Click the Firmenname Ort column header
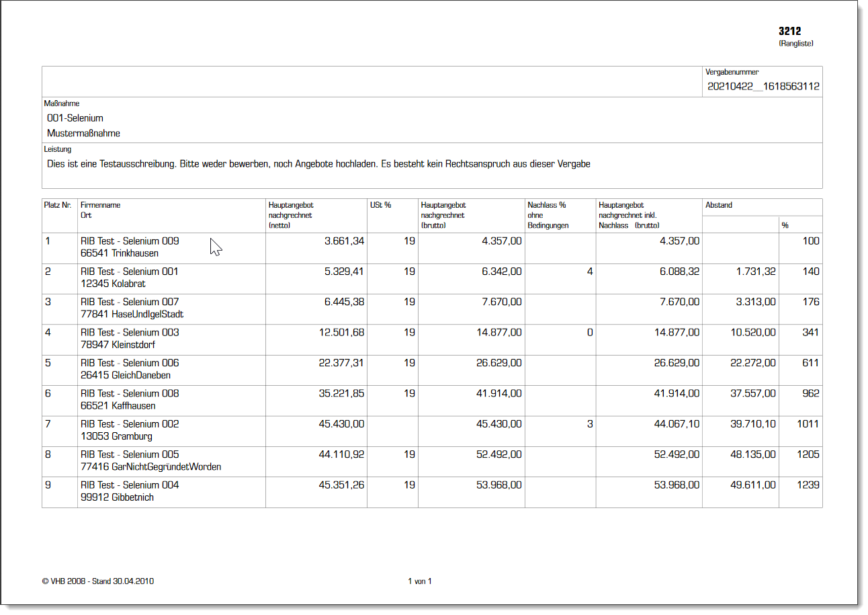This screenshot has width=868, height=615. [101, 210]
